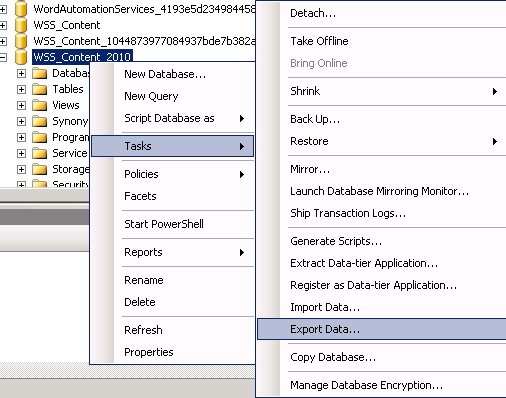
Task: Click the Tables folder icon
Action: click(x=40, y=89)
